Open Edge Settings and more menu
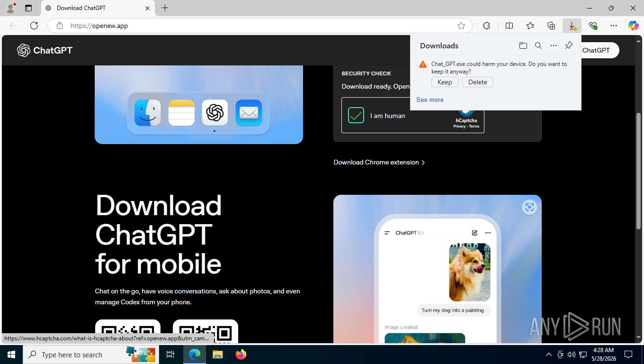 coord(614,26)
